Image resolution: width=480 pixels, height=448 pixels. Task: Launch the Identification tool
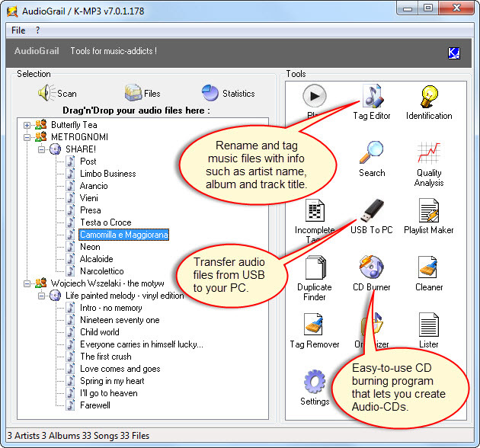(429, 99)
